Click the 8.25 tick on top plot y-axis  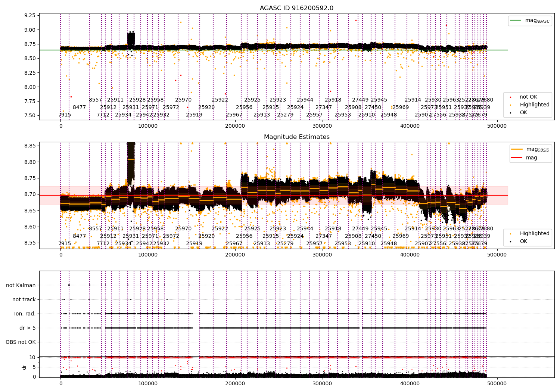pos(29,73)
